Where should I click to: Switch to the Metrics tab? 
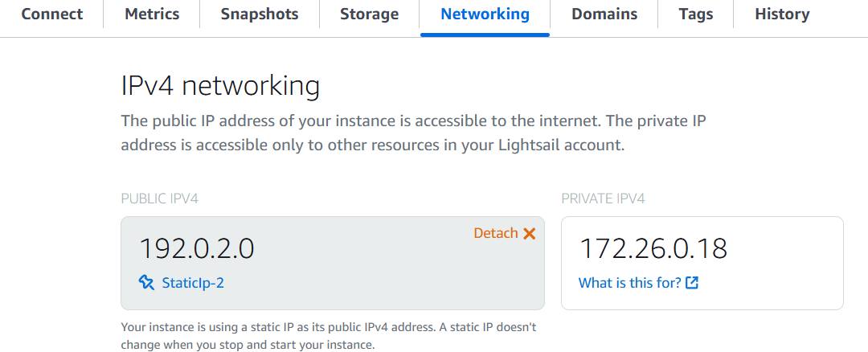(152, 14)
